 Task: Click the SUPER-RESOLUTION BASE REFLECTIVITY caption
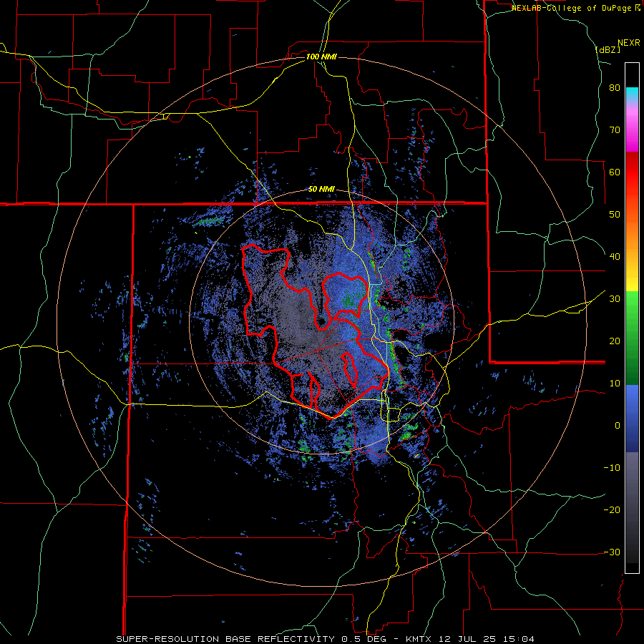225,639
